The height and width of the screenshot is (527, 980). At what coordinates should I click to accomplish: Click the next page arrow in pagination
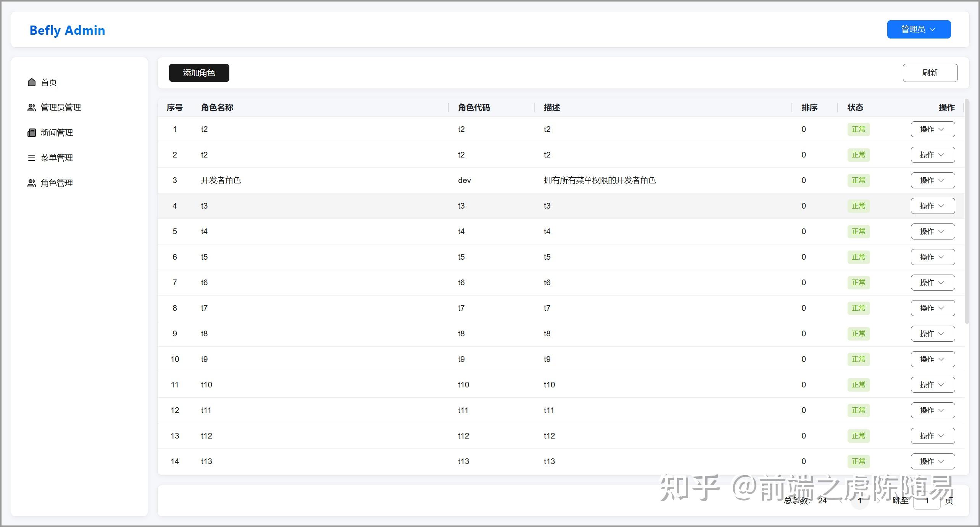point(878,501)
